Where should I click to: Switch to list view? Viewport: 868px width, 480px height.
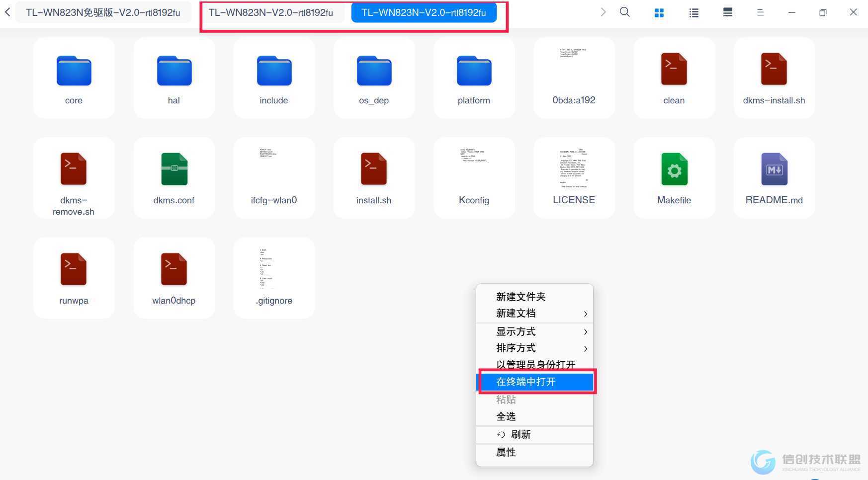694,13
